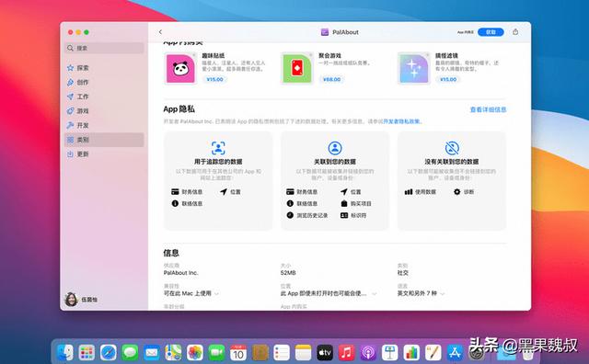
Task: Open Photos from the Dock
Action: pyautogui.click(x=195, y=352)
